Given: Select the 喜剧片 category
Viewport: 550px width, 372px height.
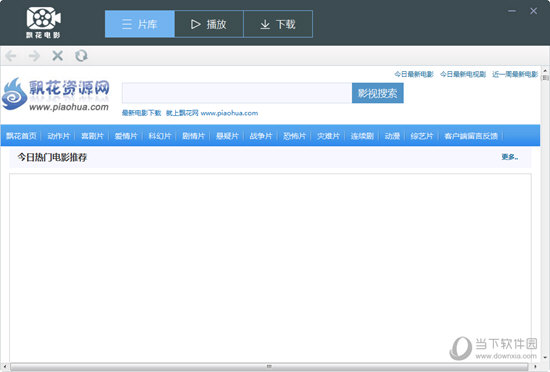Looking at the screenshot, I should click(92, 136).
